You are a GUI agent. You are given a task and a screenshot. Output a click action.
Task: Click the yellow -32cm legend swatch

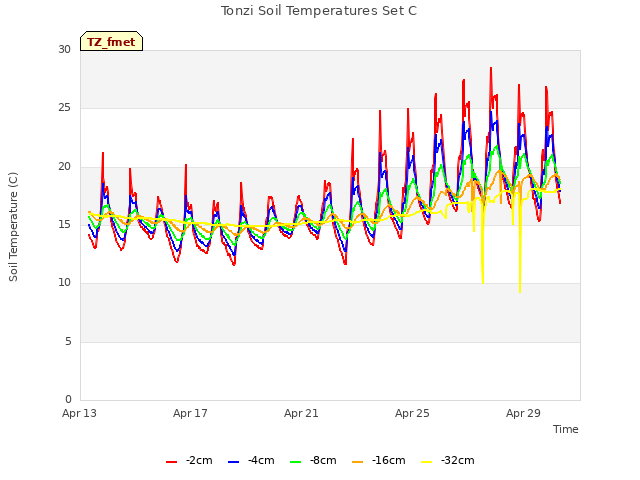tap(427, 462)
